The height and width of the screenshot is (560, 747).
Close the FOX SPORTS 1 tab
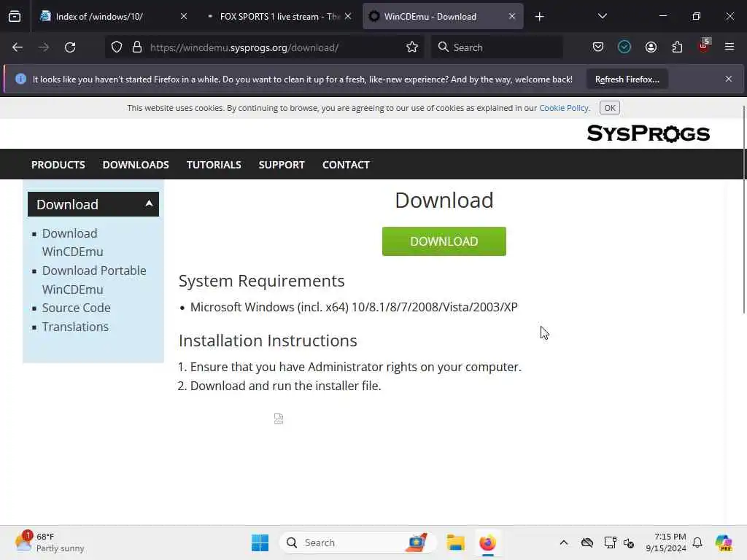pos(348,17)
